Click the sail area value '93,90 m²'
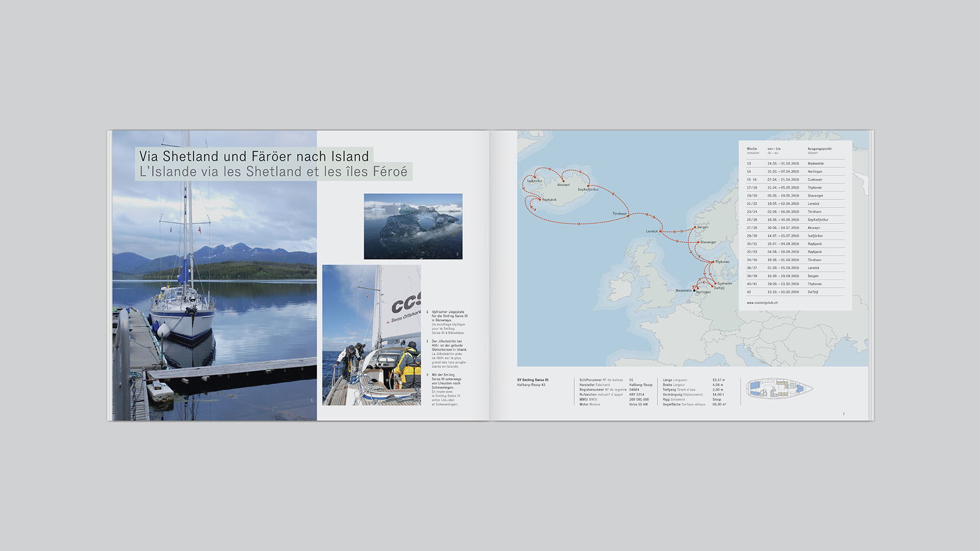The height and width of the screenshot is (551, 980). [x=719, y=404]
